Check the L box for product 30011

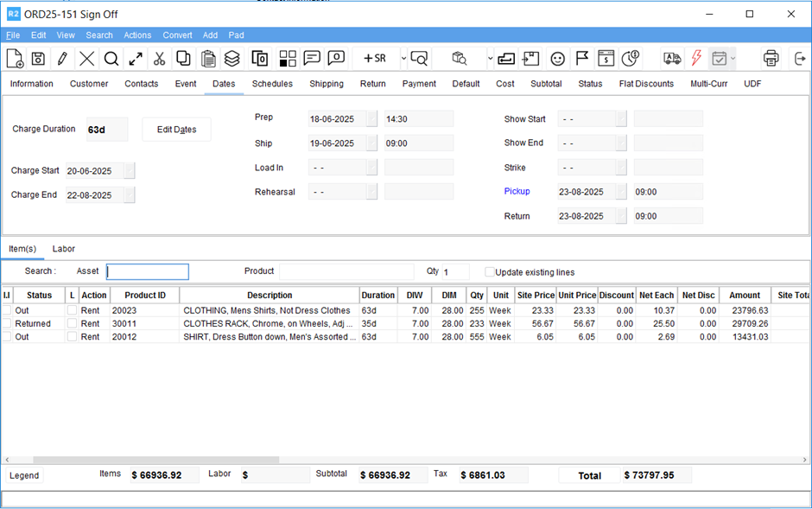click(72, 323)
